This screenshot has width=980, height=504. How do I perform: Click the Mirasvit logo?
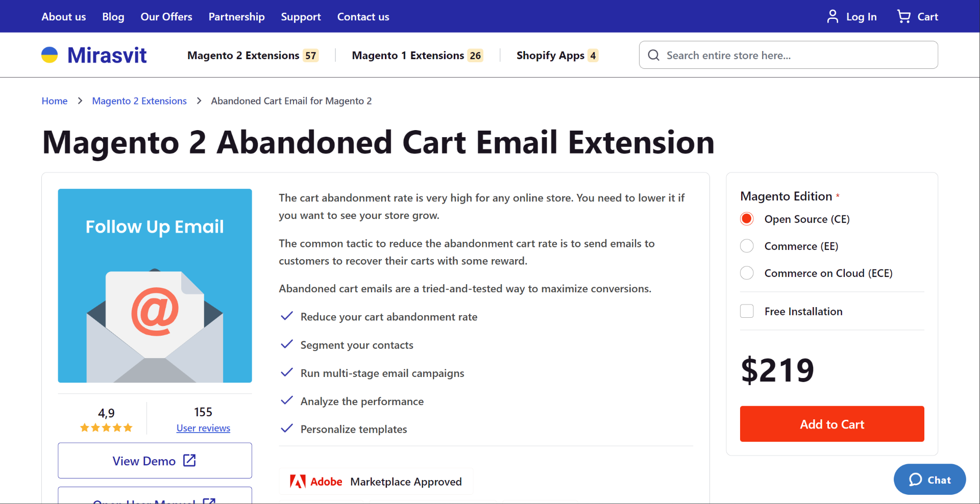(x=94, y=55)
